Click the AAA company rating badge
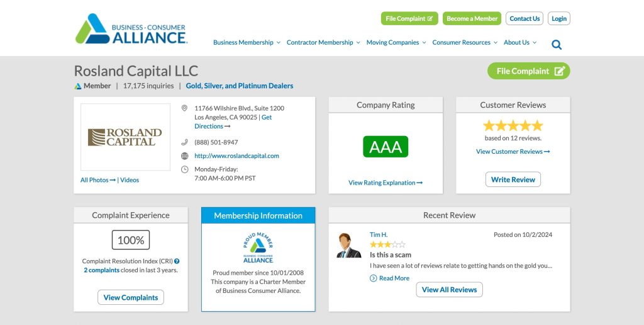 coord(386,147)
